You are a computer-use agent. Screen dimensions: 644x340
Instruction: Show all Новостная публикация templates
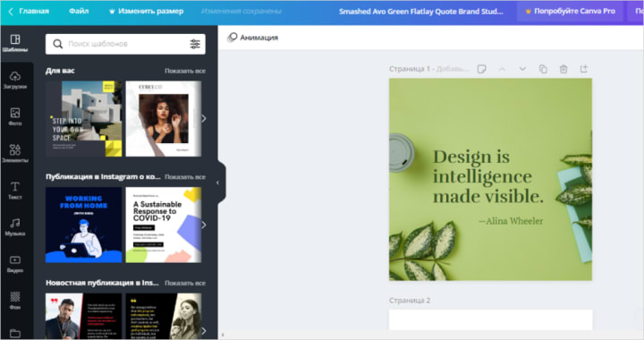pos(185,283)
